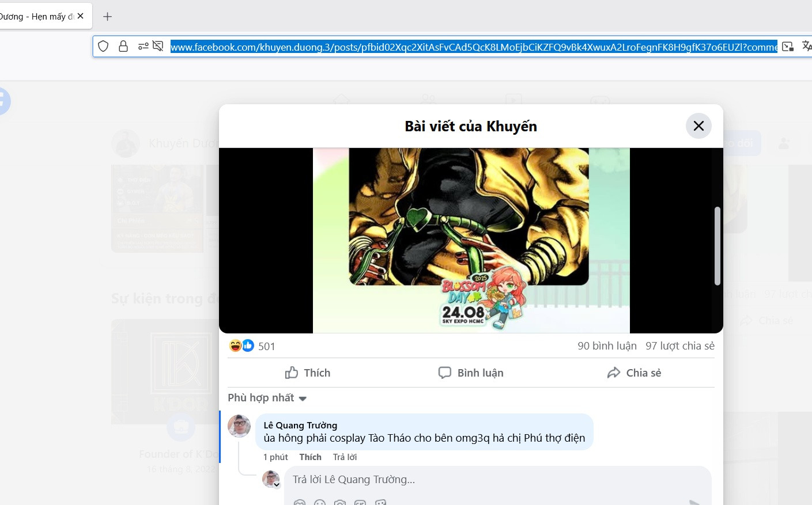Viewport: 812px width, 505px height.
Task: Open the 501 reactions list
Action: (266, 346)
